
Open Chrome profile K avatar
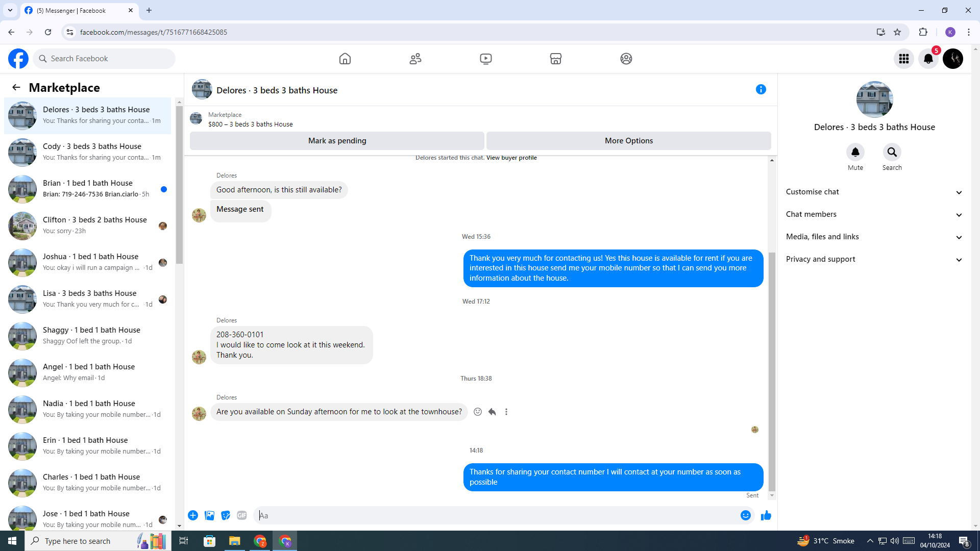point(950,32)
